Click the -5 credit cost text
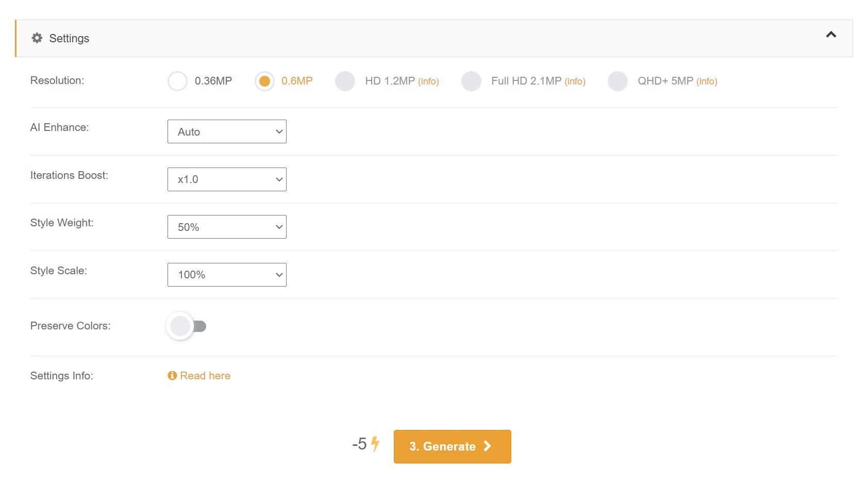 click(x=359, y=444)
